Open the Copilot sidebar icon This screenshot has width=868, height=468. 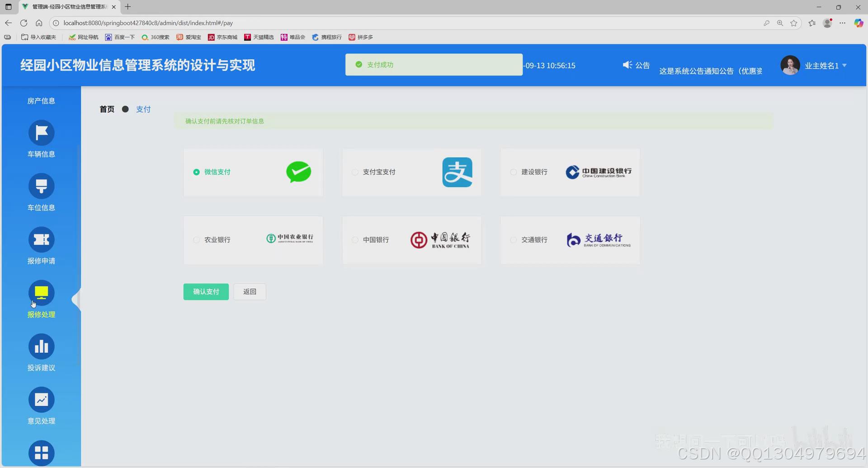pyautogui.click(x=858, y=23)
